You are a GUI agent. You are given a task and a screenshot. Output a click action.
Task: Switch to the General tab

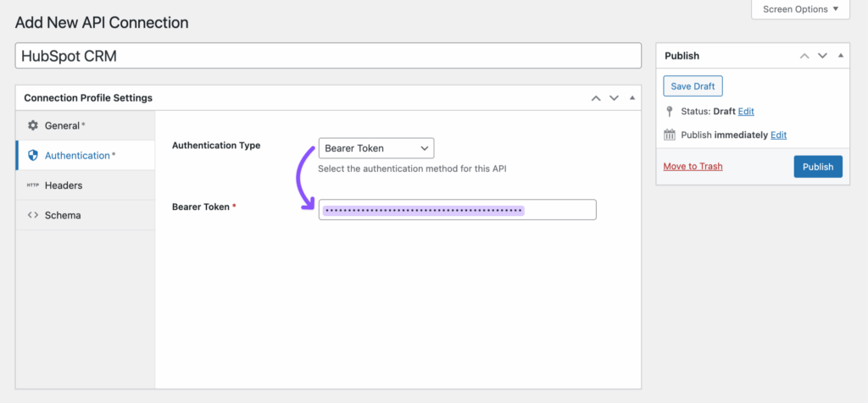86,125
